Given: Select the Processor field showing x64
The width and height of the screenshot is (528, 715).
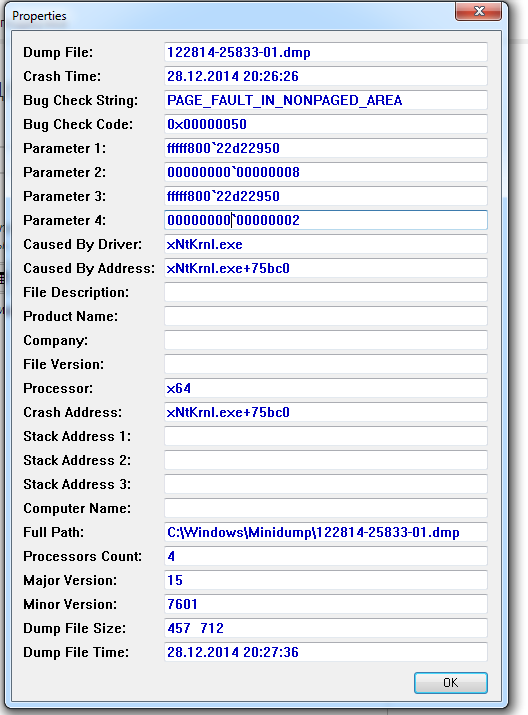Looking at the screenshot, I should 326,388.
